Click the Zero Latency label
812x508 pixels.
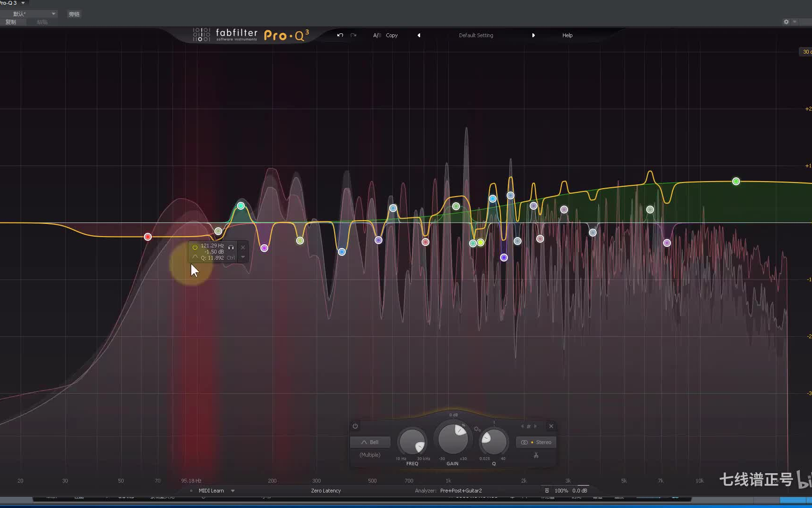[326, 491]
